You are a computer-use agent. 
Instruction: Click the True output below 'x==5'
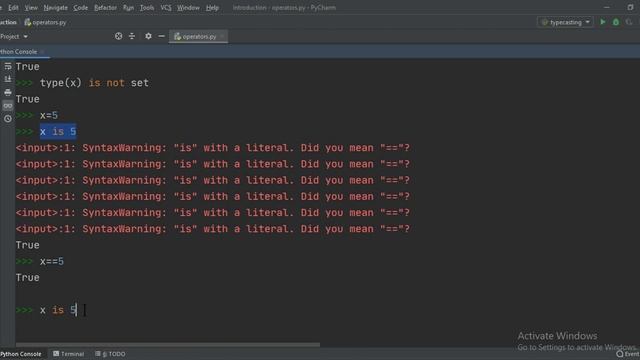pyautogui.click(x=28, y=278)
